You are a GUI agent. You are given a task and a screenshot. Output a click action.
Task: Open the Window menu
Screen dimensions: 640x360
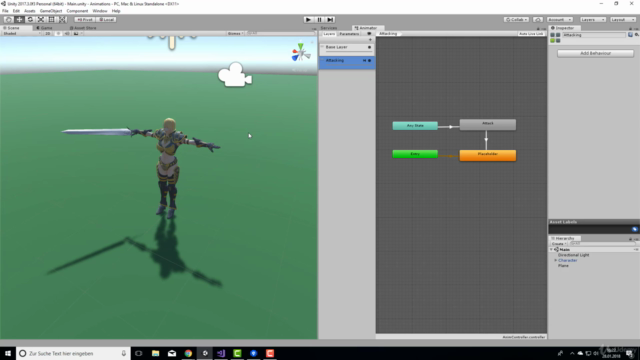click(x=100, y=11)
